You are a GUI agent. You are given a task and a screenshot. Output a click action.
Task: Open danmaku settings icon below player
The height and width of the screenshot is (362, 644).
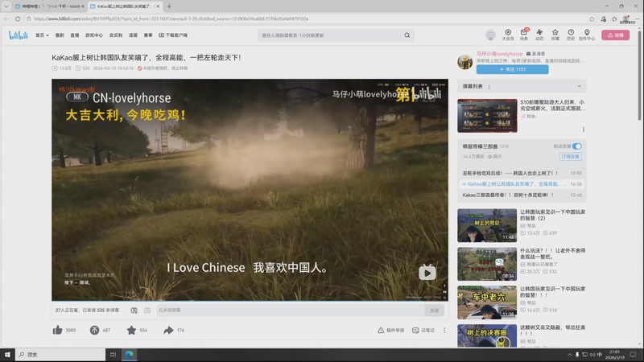point(147,311)
